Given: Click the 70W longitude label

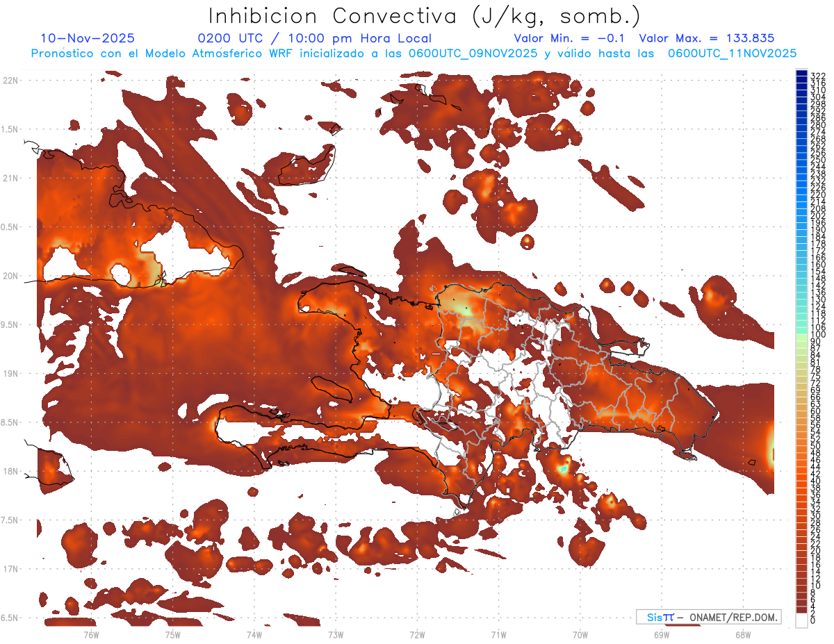Looking at the screenshot, I should (580, 634).
